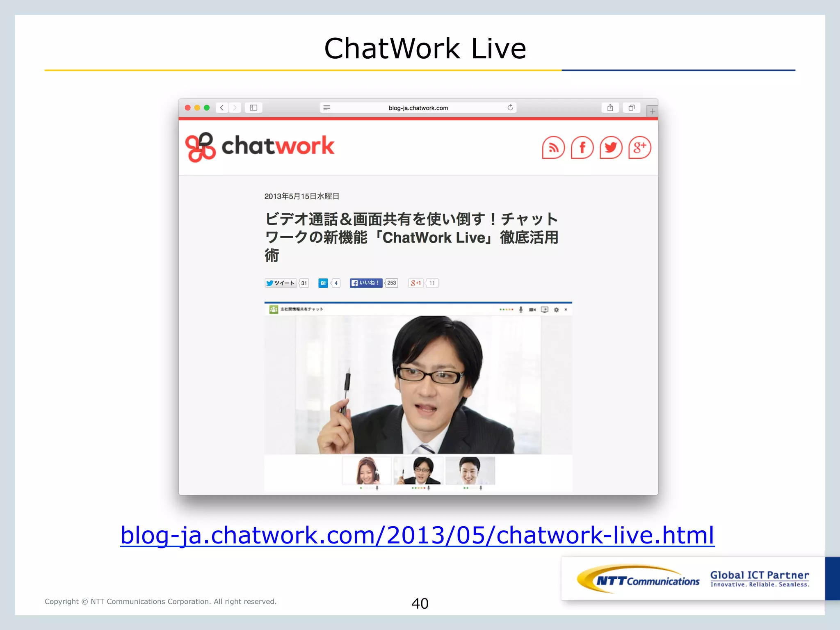Click the Safari back navigation arrow
This screenshot has height=630, width=840.
222,107
